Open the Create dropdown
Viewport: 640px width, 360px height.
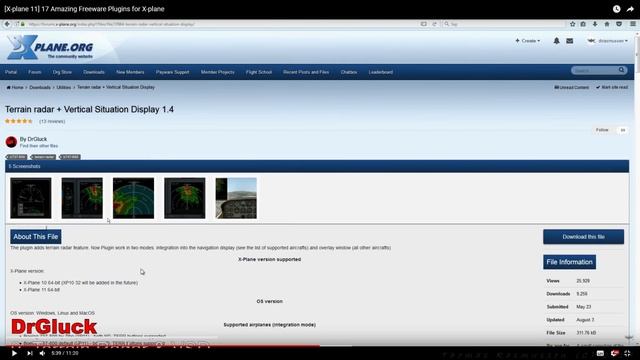click(x=528, y=41)
